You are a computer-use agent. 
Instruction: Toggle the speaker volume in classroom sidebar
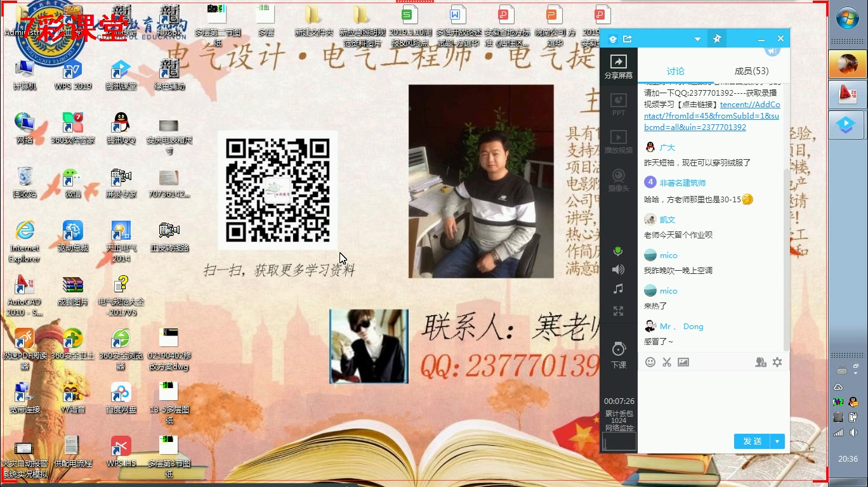click(618, 270)
